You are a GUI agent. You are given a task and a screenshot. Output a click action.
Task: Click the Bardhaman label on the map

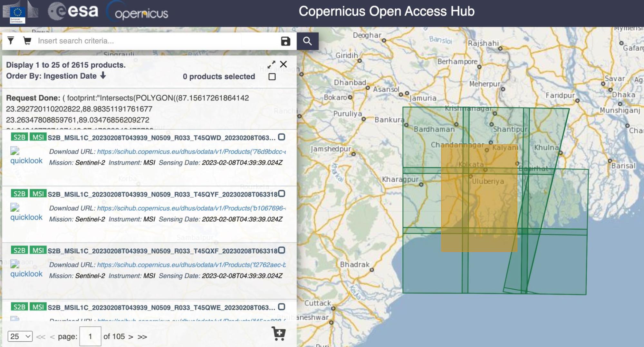[434, 129]
